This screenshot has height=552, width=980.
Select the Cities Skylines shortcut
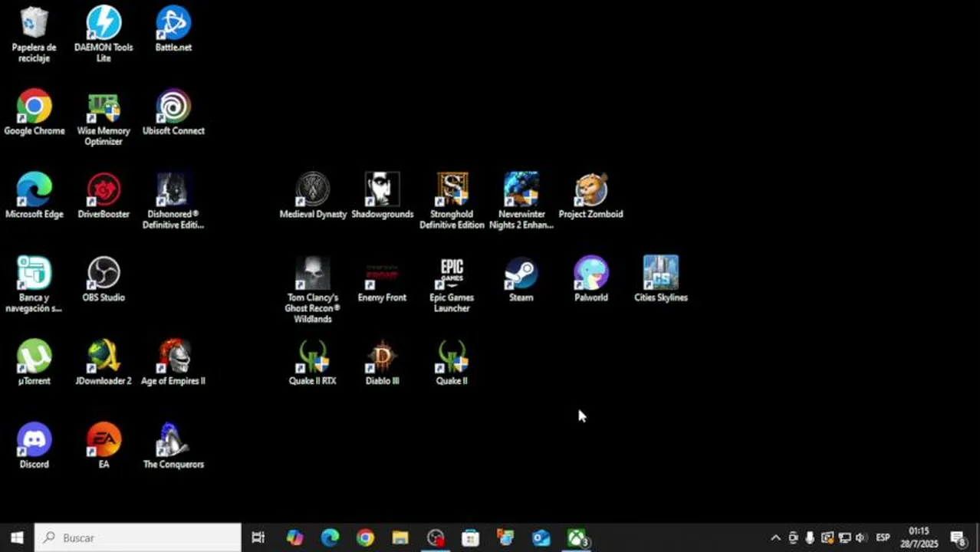660,280
